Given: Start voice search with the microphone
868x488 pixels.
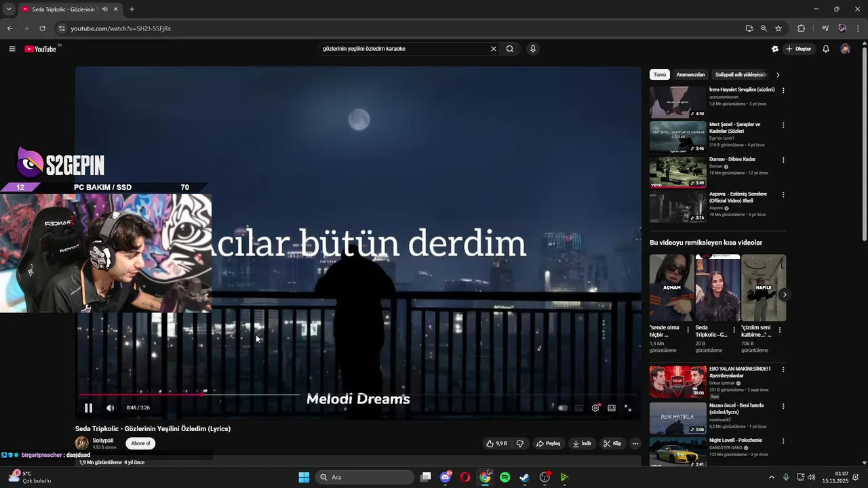Looking at the screenshot, I should pyautogui.click(x=533, y=49).
